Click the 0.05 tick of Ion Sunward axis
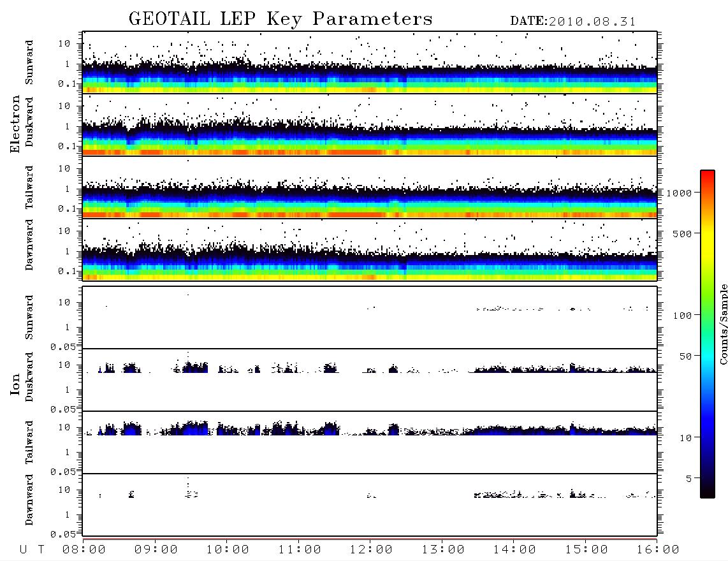 pyautogui.click(x=63, y=346)
